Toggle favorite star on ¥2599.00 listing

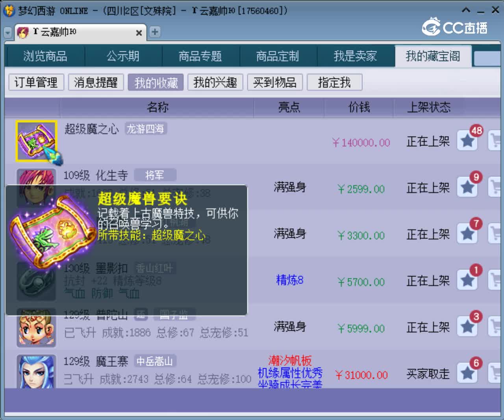467,187
